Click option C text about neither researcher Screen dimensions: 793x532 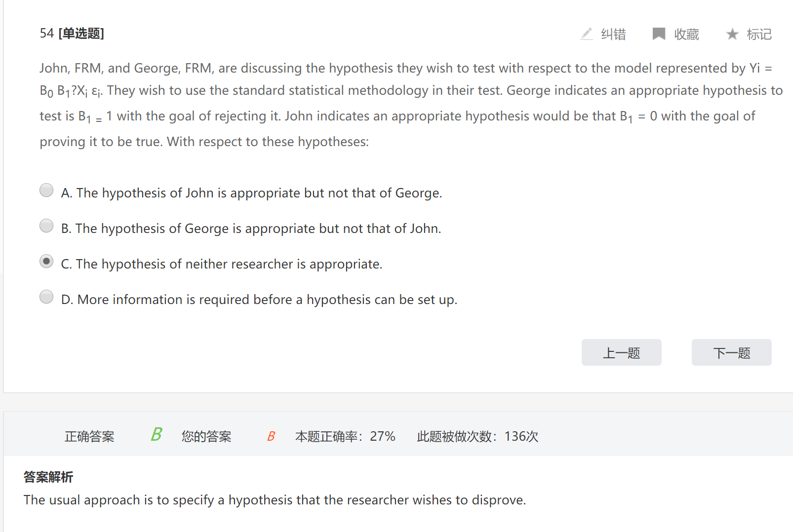pyautogui.click(x=222, y=264)
